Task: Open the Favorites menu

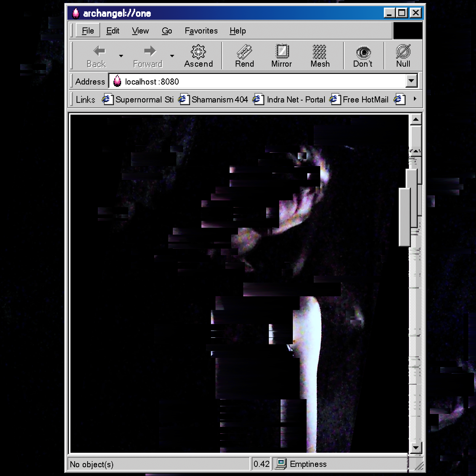Action: tap(201, 31)
